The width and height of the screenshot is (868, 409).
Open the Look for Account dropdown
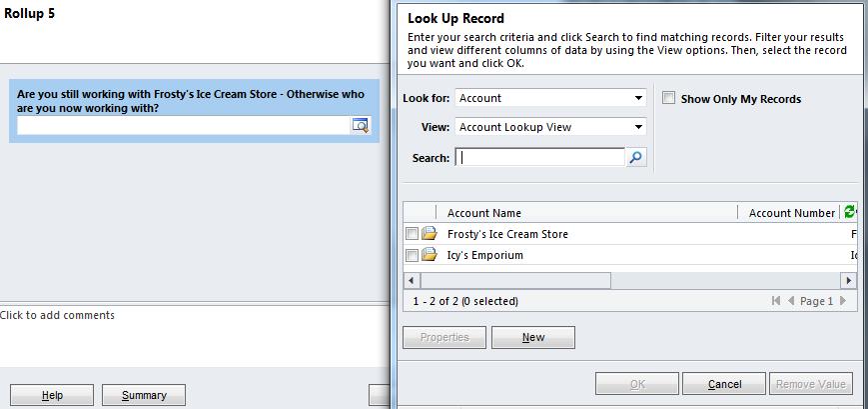(638, 98)
